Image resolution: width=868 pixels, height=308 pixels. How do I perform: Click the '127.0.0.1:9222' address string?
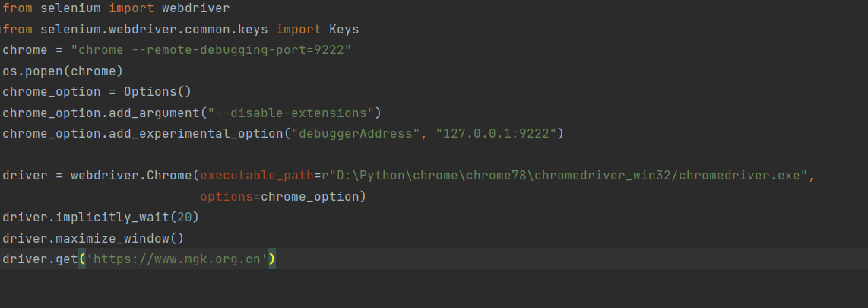[x=498, y=134]
